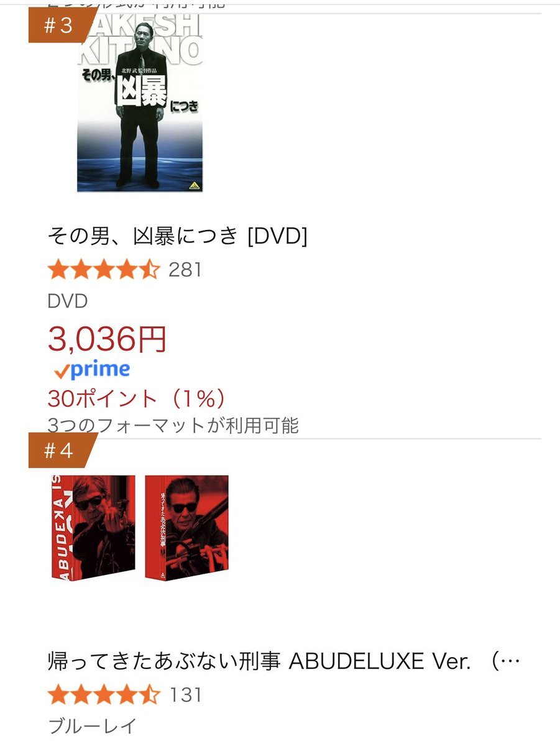The image size is (560, 746).
Task: View star rating of the #4 item
Action: pyautogui.click(x=104, y=694)
